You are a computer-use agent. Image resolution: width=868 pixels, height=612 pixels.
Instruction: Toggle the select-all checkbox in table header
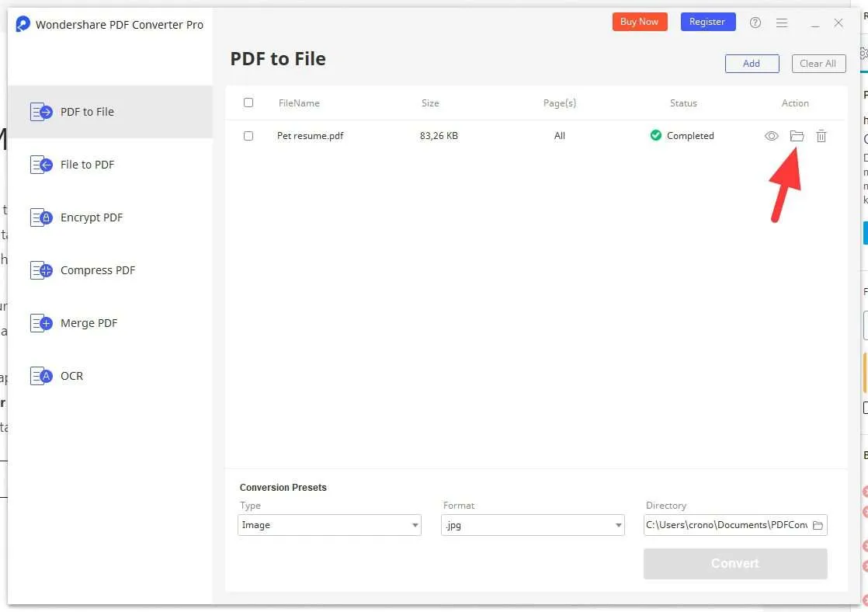(248, 103)
